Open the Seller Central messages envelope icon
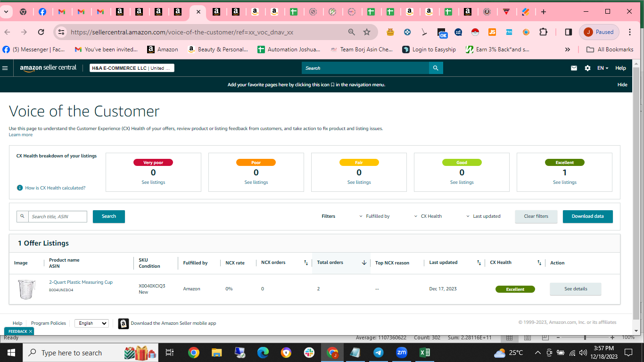Screen dimensions: 644x362 pos(574,68)
